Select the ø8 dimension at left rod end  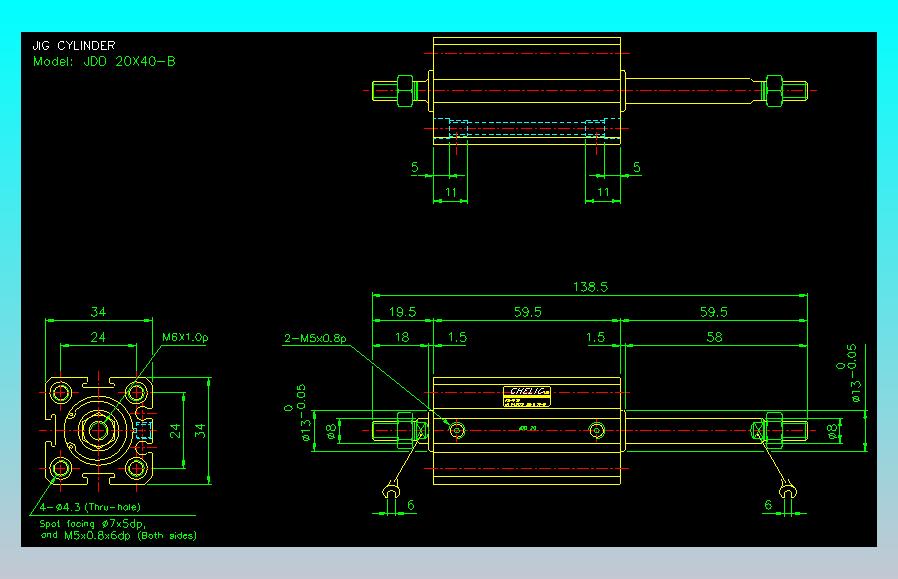click(x=331, y=431)
